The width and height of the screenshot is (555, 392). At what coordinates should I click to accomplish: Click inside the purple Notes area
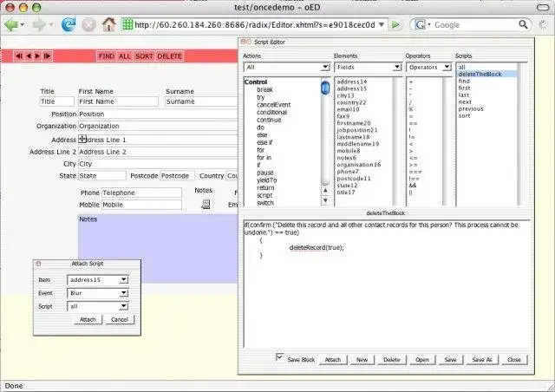tap(158, 248)
